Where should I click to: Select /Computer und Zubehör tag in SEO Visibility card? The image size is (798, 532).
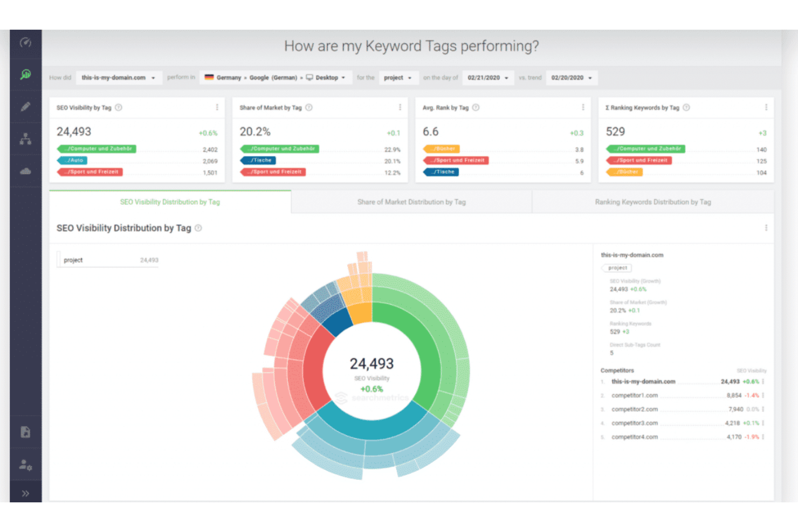tap(97, 149)
